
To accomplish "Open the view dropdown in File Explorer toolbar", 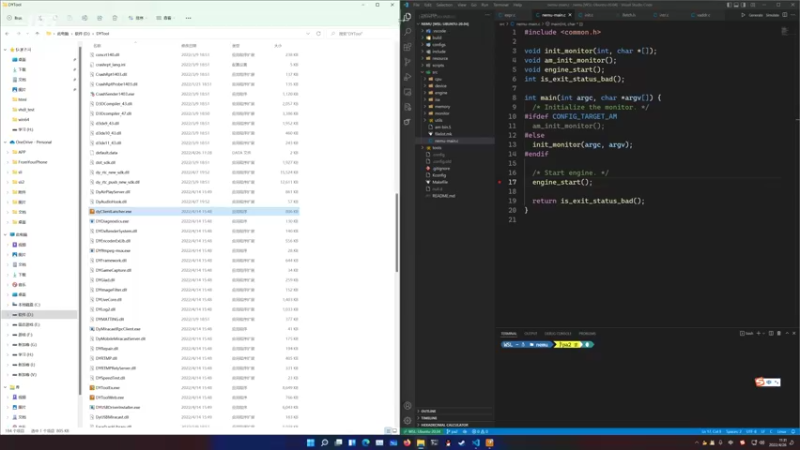I will point(166,18).
